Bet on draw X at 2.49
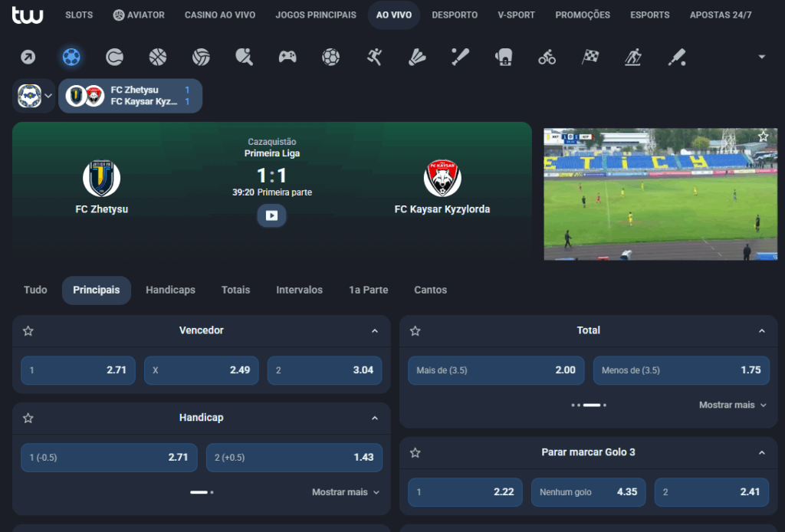The height and width of the screenshot is (532, 785). pyautogui.click(x=202, y=370)
